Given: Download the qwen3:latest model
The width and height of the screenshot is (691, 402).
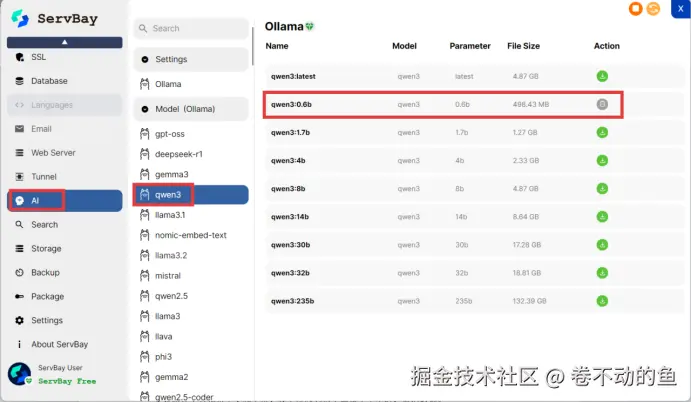Looking at the screenshot, I should coord(602,76).
